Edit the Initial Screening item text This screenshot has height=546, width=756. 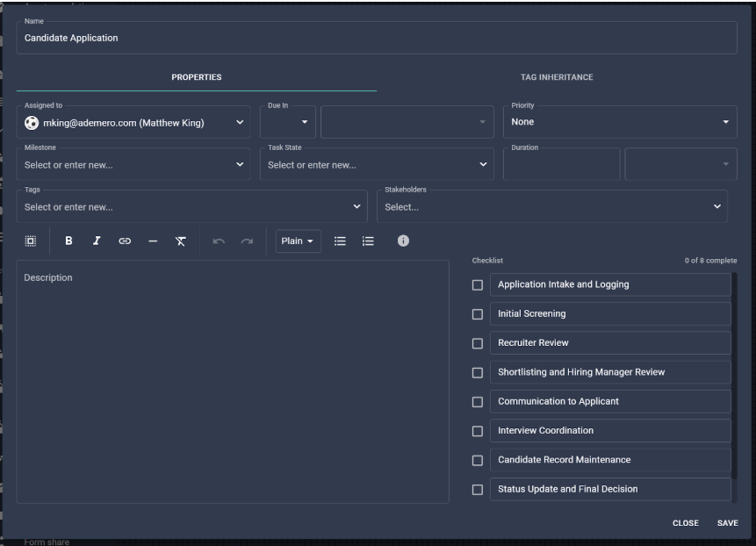pos(610,313)
